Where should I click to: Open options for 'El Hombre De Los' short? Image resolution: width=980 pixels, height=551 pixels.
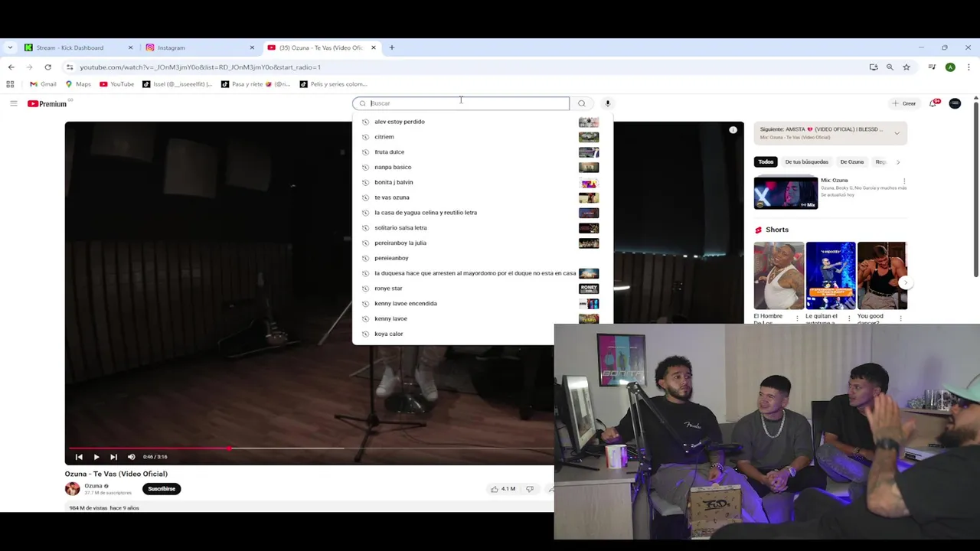pyautogui.click(x=797, y=318)
